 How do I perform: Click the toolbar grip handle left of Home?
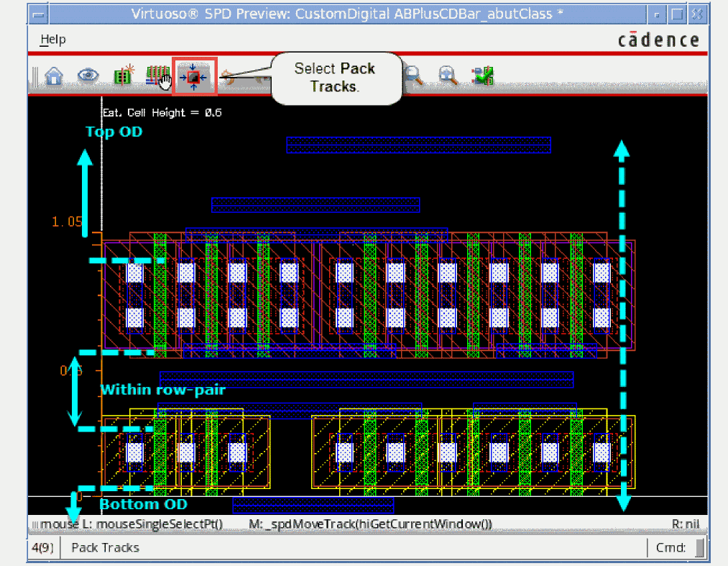tap(34, 76)
